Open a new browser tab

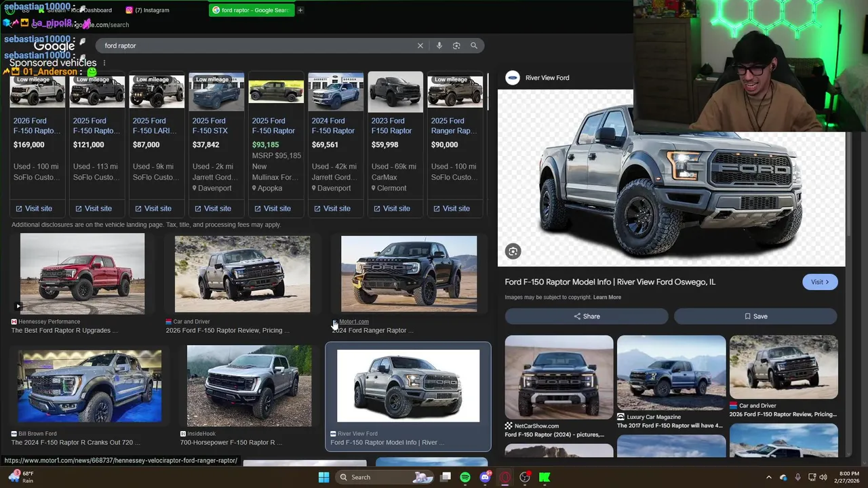tap(300, 10)
